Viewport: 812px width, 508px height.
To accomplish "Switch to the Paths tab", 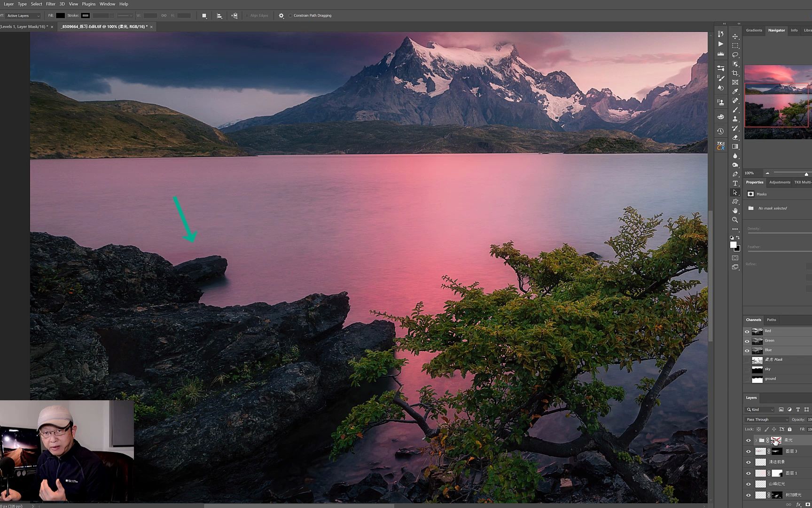I will (x=772, y=320).
